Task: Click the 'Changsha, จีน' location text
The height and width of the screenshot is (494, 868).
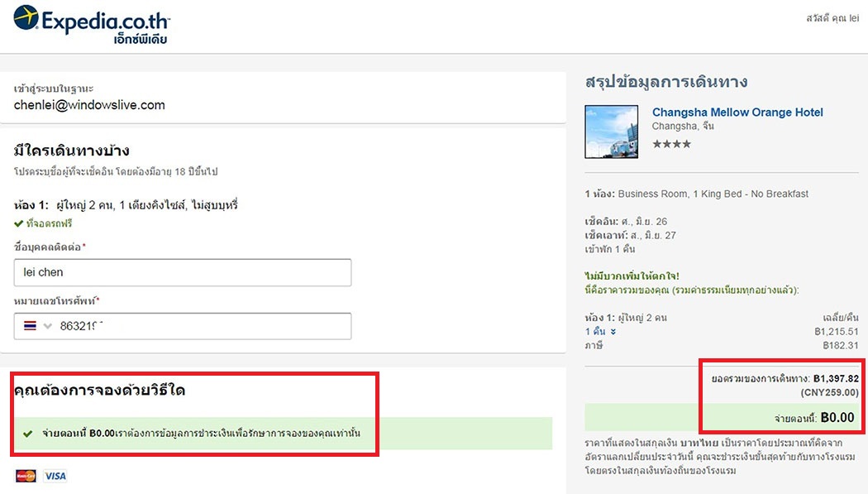Action: click(683, 127)
